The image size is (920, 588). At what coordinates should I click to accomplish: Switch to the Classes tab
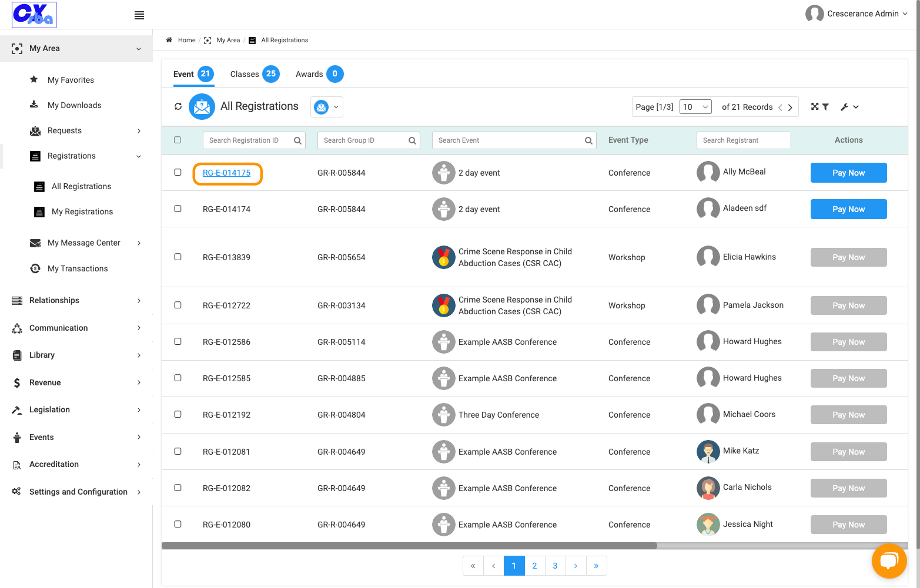pos(255,74)
